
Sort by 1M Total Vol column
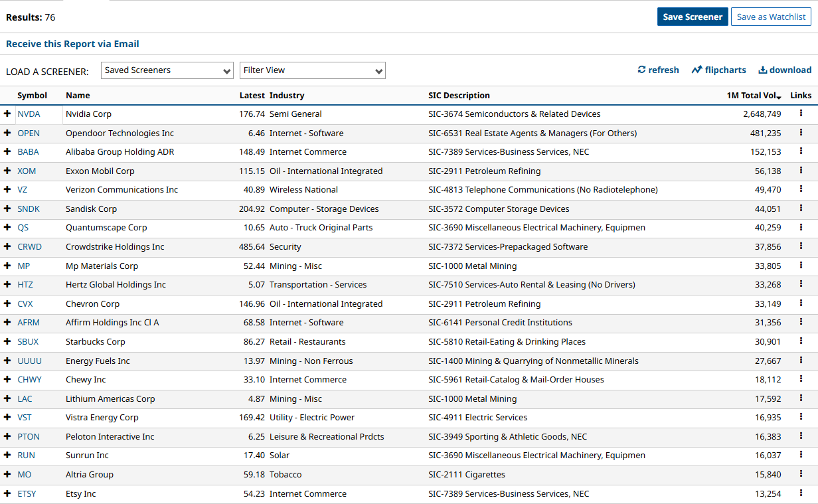pyautogui.click(x=754, y=96)
